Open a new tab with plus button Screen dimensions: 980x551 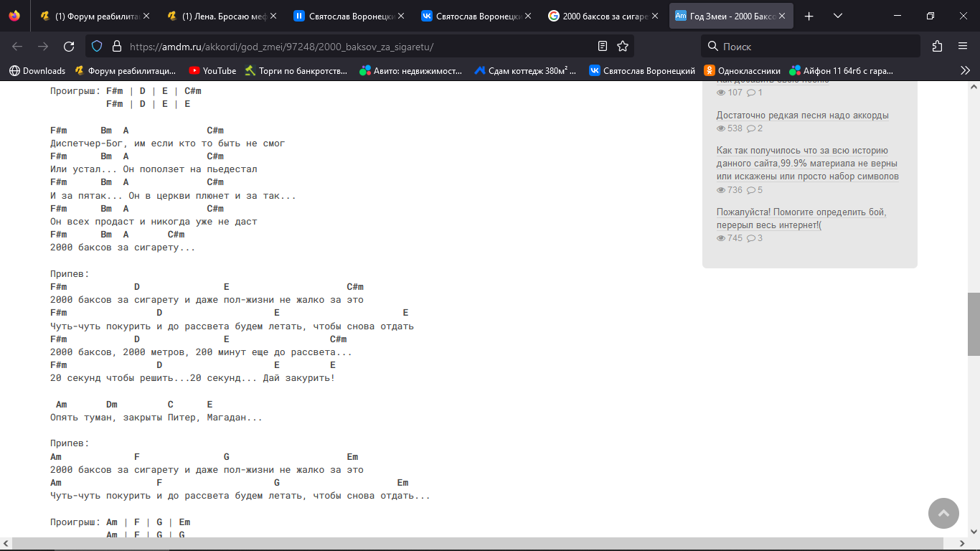click(809, 16)
